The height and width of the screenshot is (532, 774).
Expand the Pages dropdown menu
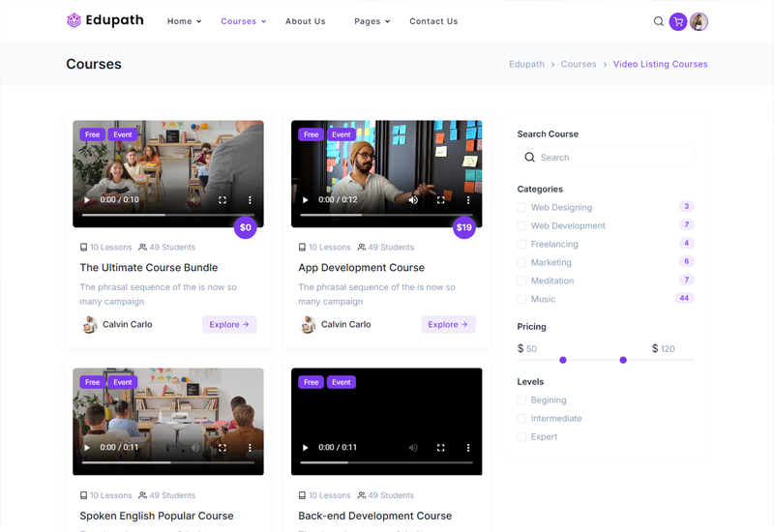coord(372,21)
